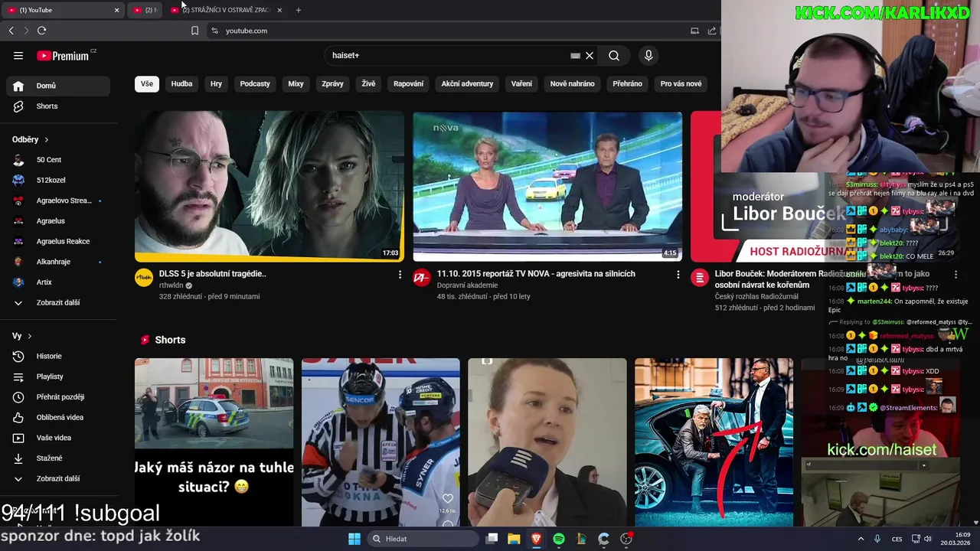Clear the search text with X icon
The image size is (980, 551).
[x=590, y=55]
